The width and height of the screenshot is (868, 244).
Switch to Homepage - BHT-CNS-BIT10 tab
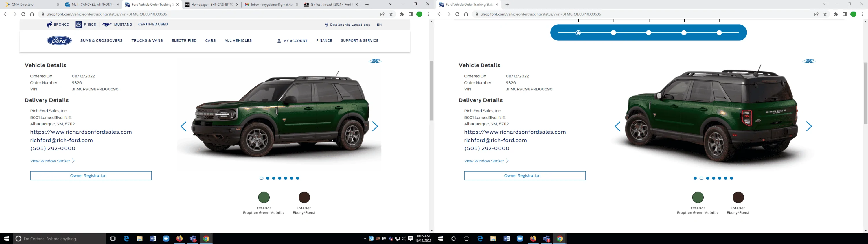(212, 5)
